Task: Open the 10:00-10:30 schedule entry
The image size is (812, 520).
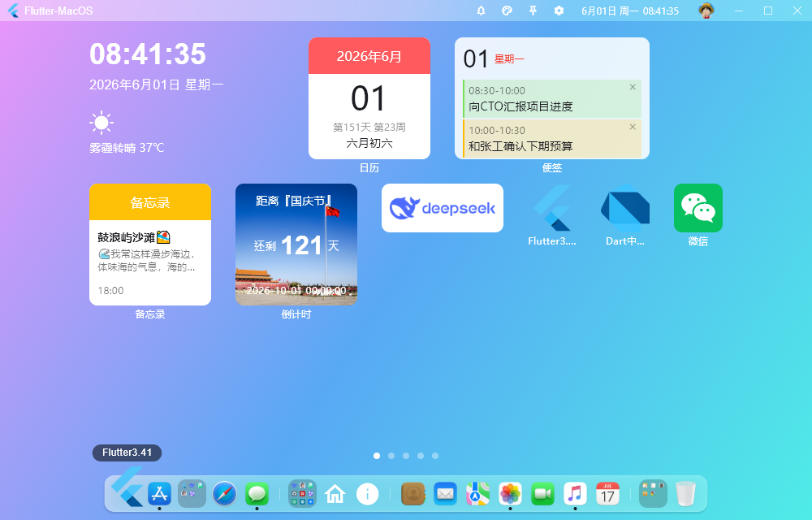Action: click(552, 138)
